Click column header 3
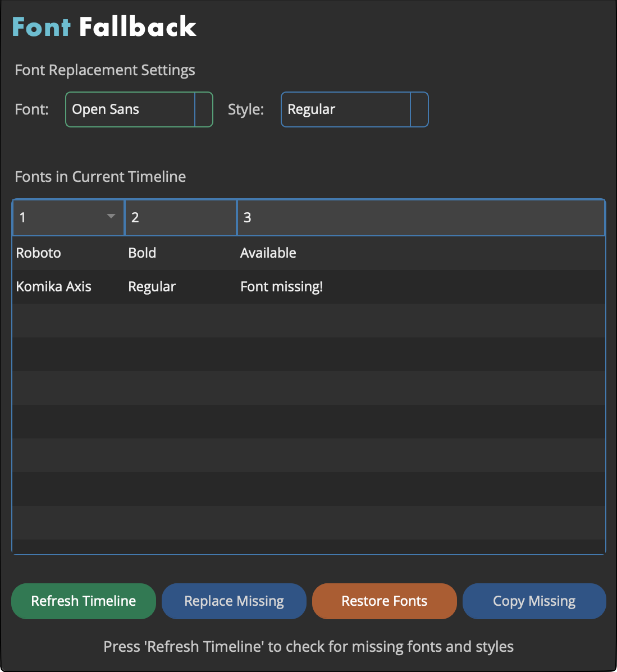 [x=421, y=218]
